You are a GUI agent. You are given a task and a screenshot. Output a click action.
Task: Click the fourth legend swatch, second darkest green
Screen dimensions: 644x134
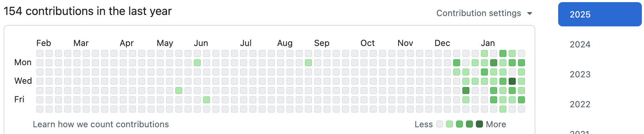[469, 124]
